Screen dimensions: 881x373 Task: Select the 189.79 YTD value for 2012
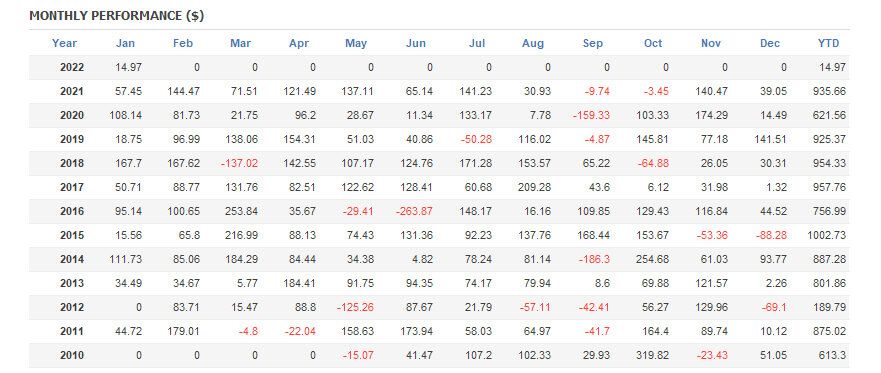829,307
